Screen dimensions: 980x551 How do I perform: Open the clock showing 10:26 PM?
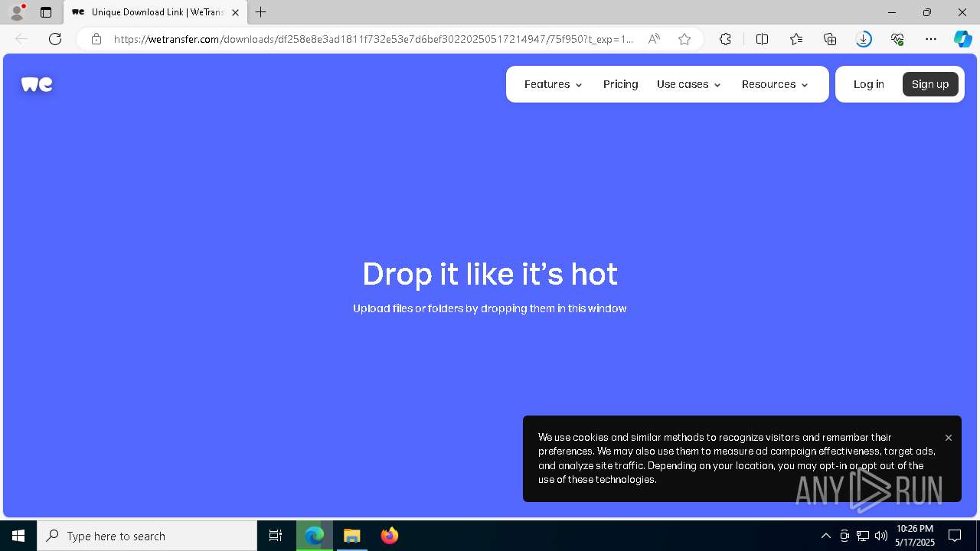pyautogui.click(x=915, y=536)
